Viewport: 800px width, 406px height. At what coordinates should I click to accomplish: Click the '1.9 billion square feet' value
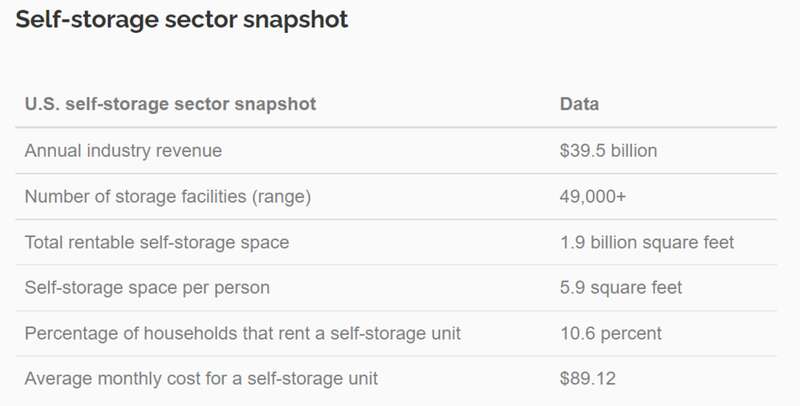click(647, 242)
